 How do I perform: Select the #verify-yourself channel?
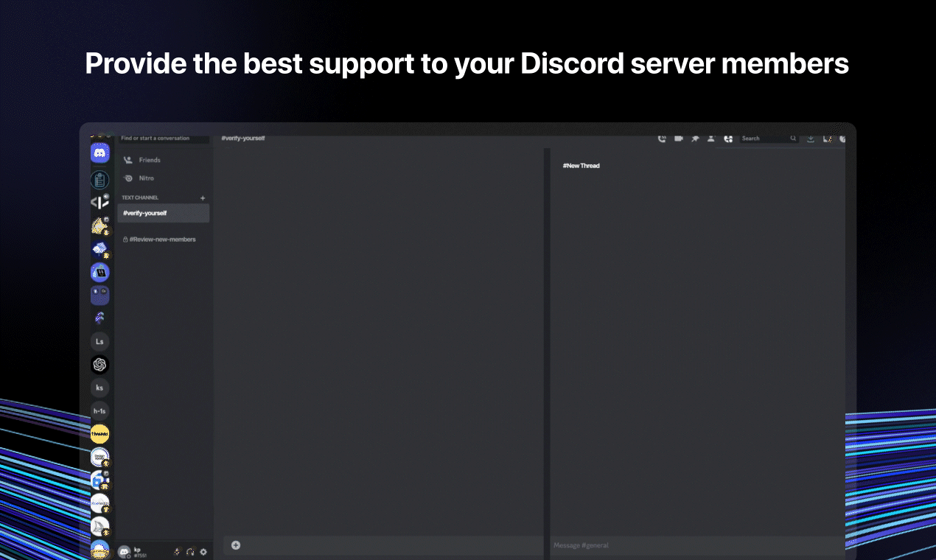(164, 213)
